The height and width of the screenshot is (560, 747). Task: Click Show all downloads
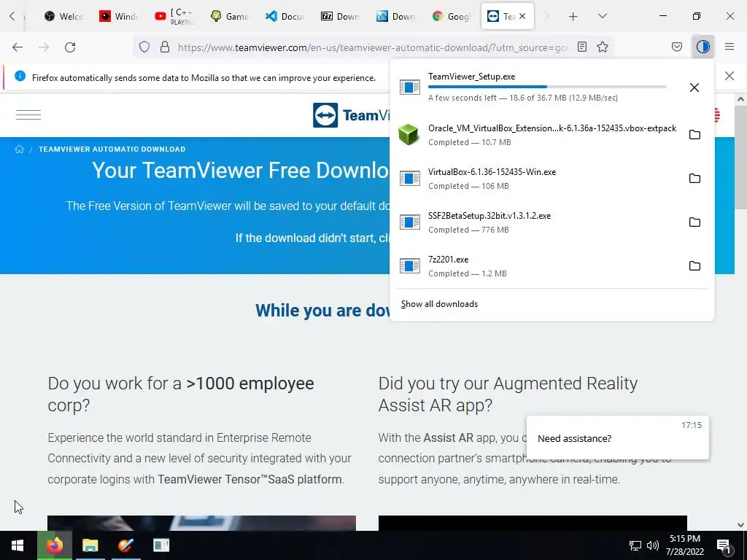click(439, 304)
